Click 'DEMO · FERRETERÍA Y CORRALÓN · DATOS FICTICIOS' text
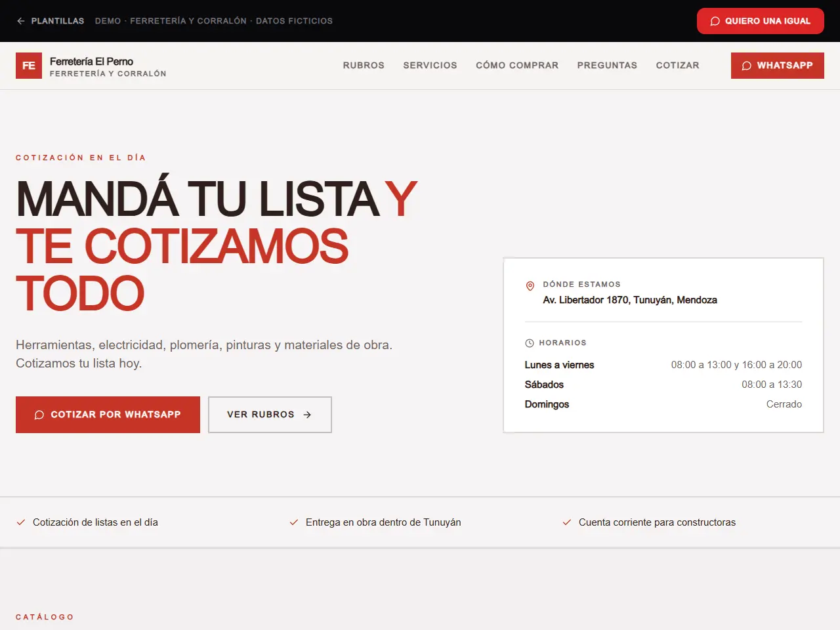The width and height of the screenshot is (840, 630). pos(214,21)
